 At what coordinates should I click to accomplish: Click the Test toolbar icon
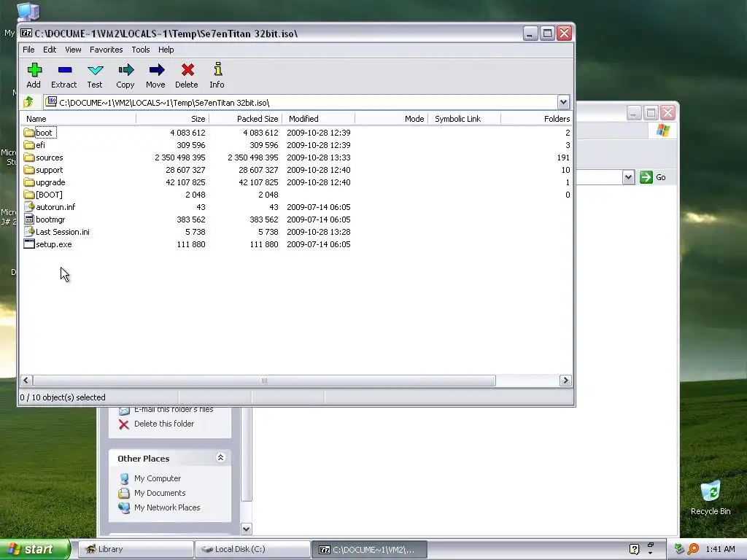click(x=95, y=71)
